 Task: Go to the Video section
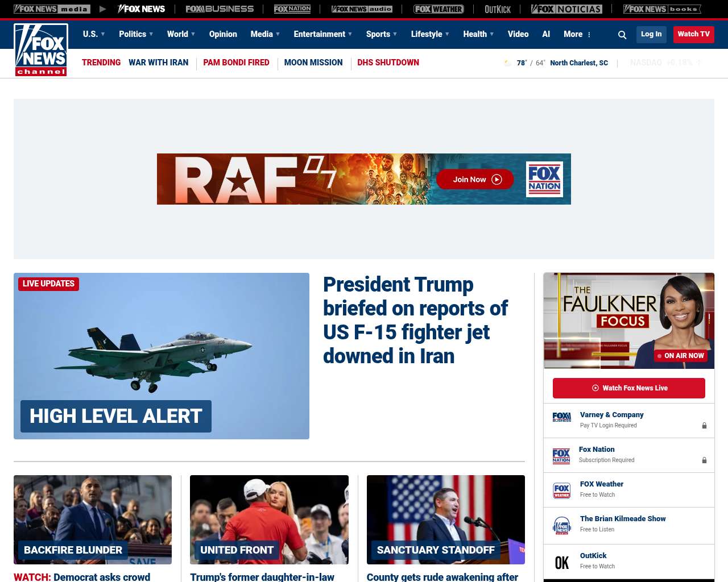pos(518,34)
